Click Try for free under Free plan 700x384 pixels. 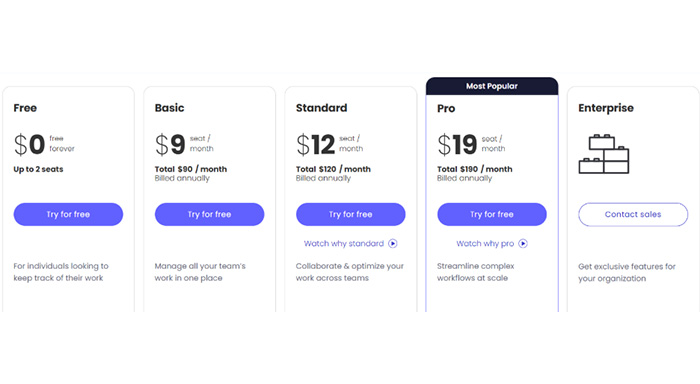tap(68, 214)
